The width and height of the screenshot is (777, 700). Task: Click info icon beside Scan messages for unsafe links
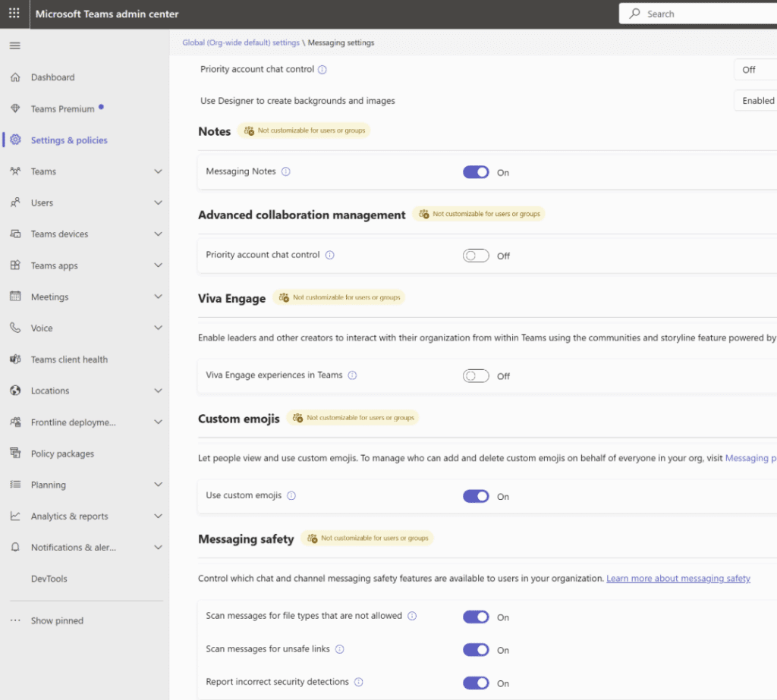click(x=340, y=649)
